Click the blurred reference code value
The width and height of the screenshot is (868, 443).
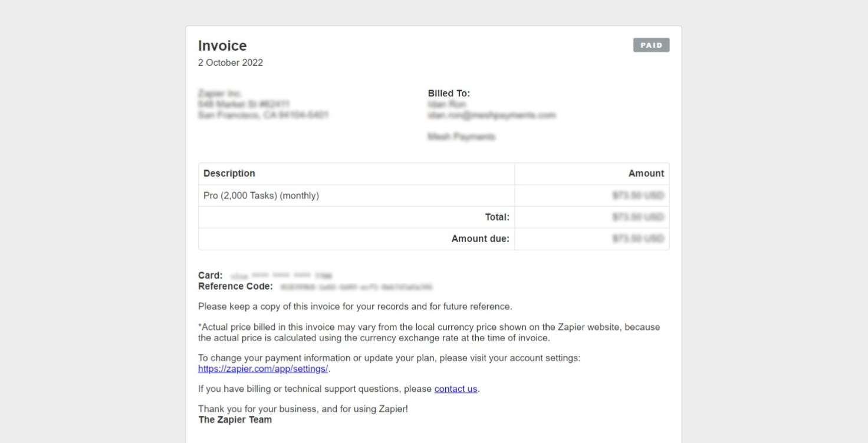pyautogui.click(x=356, y=287)
